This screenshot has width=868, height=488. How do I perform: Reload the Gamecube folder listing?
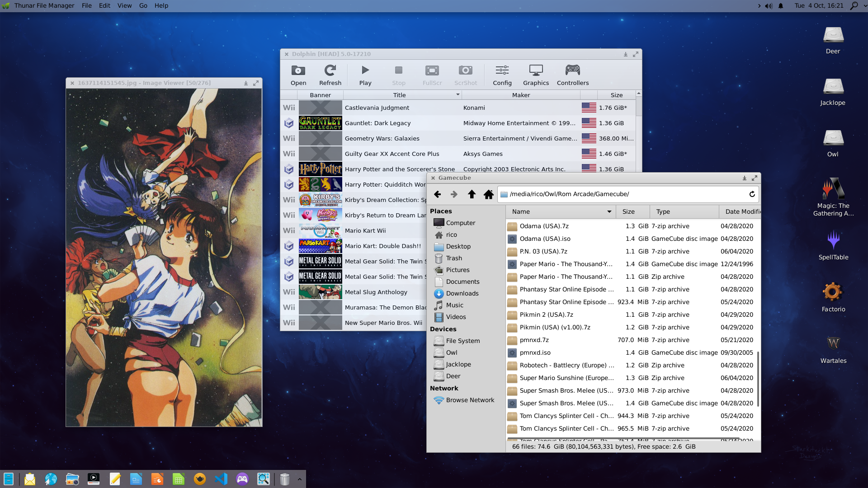point(752,194)
